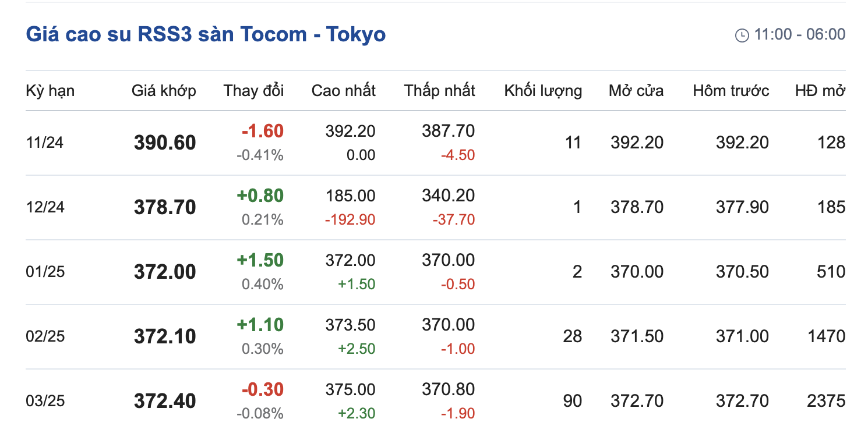The image size is (868, 433).
Task: Click the 390.60 matched price value
Action: (165, 143)
